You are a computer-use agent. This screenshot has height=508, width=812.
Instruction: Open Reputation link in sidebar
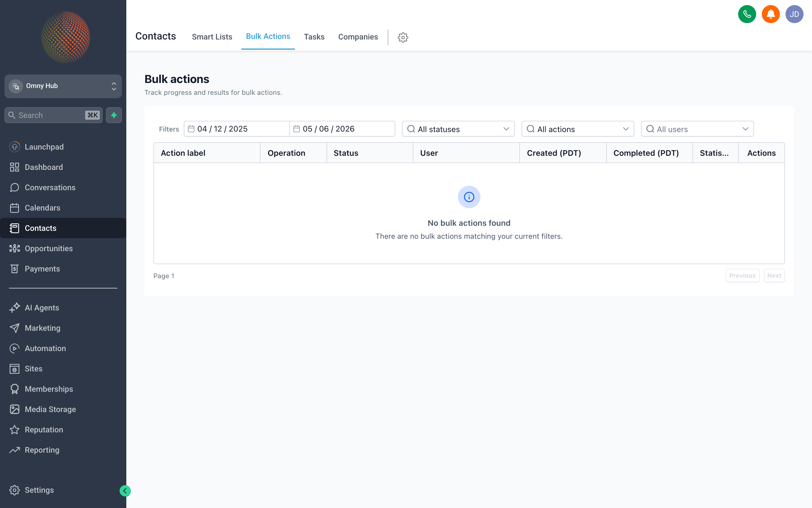pyautogui.click(x=63, y=430)
